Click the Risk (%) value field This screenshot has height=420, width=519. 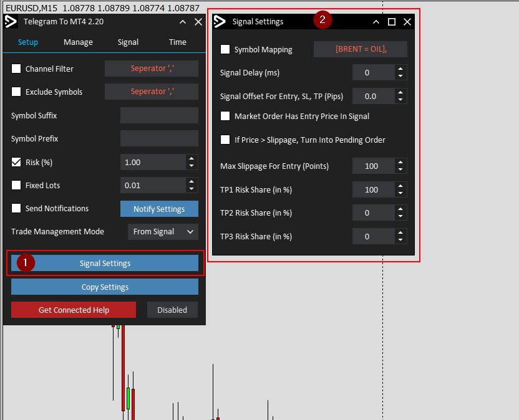click(x=153, y=162)
